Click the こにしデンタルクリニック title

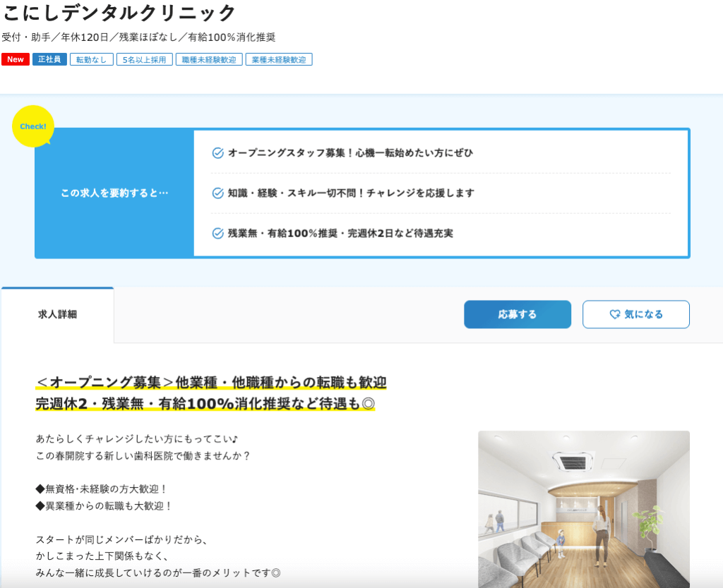click(x=119, y=13)
